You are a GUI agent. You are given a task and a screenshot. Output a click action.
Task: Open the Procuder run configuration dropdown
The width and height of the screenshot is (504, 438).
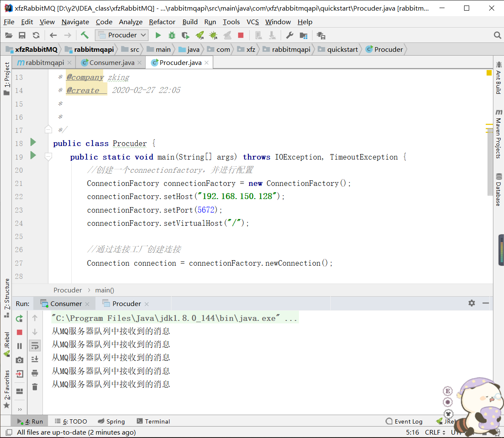point(122,35)
